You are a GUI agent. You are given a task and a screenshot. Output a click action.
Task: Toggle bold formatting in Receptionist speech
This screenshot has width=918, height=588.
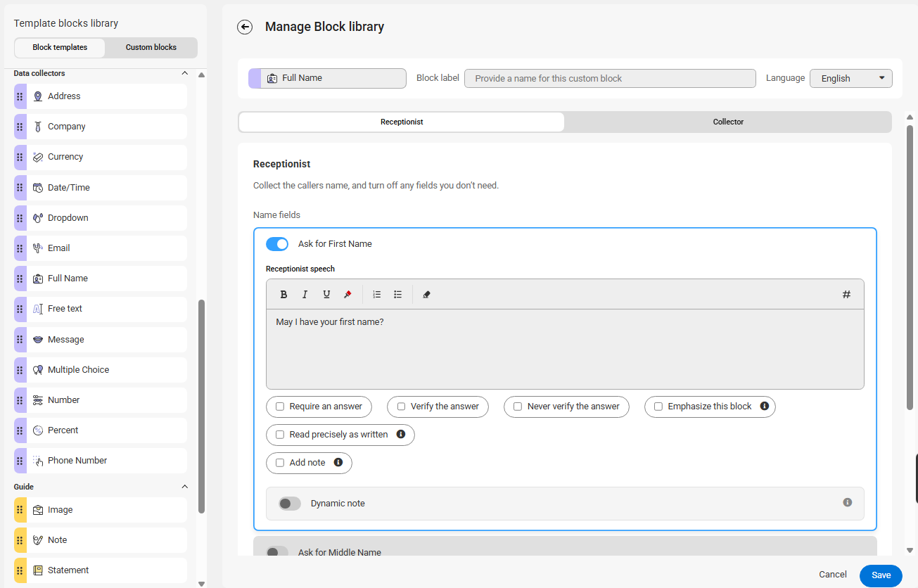point(284,295)
